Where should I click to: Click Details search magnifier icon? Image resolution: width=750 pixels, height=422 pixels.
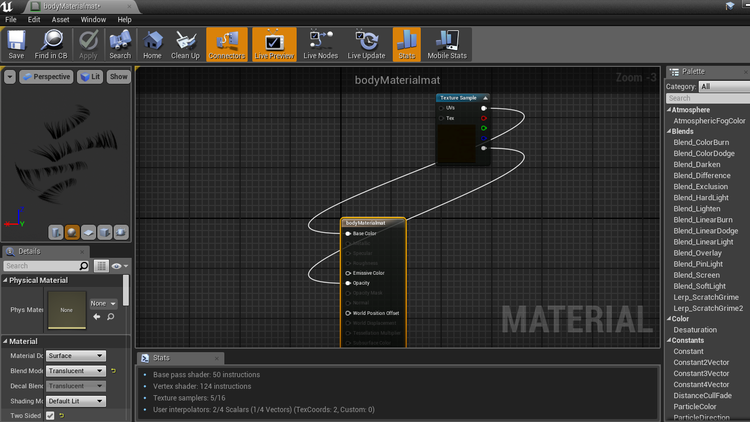(84, 266)
